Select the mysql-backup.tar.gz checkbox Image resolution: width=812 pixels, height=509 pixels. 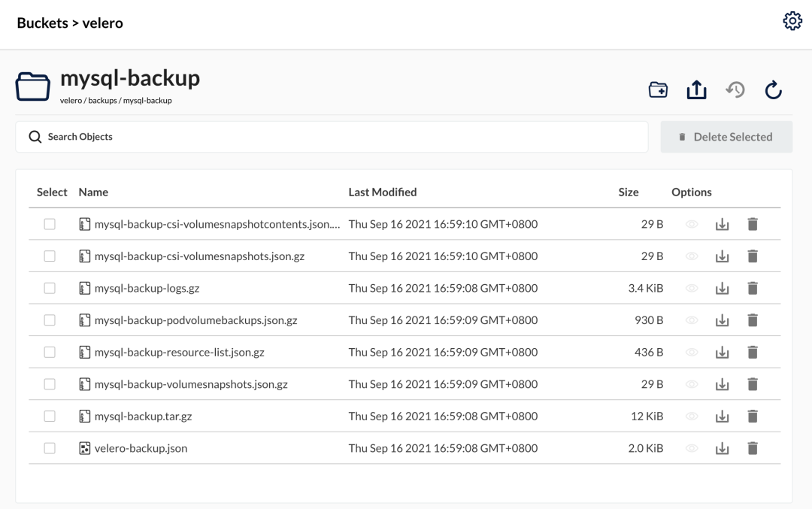coord(50,417)
